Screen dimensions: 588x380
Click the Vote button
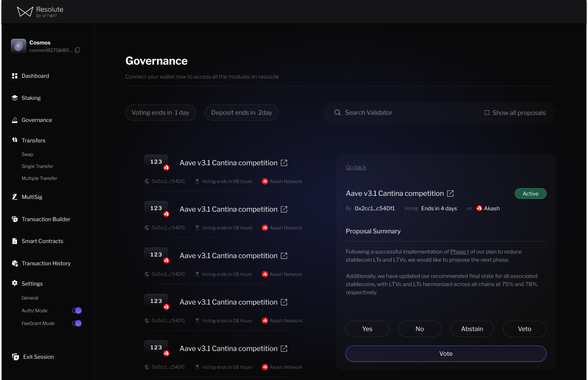click(446, 354)
